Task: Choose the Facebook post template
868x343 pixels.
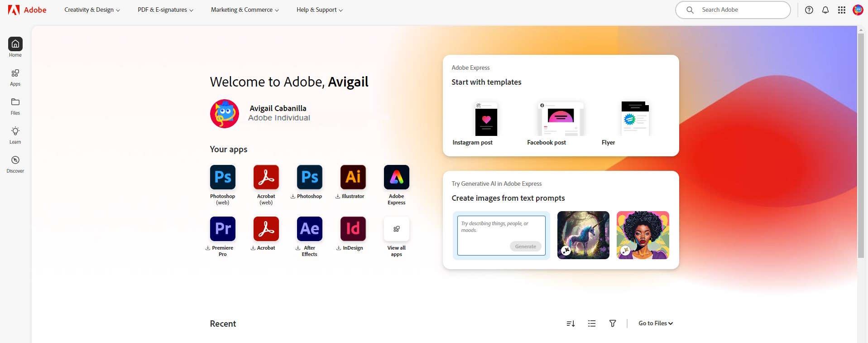Action: click(561, 119)
